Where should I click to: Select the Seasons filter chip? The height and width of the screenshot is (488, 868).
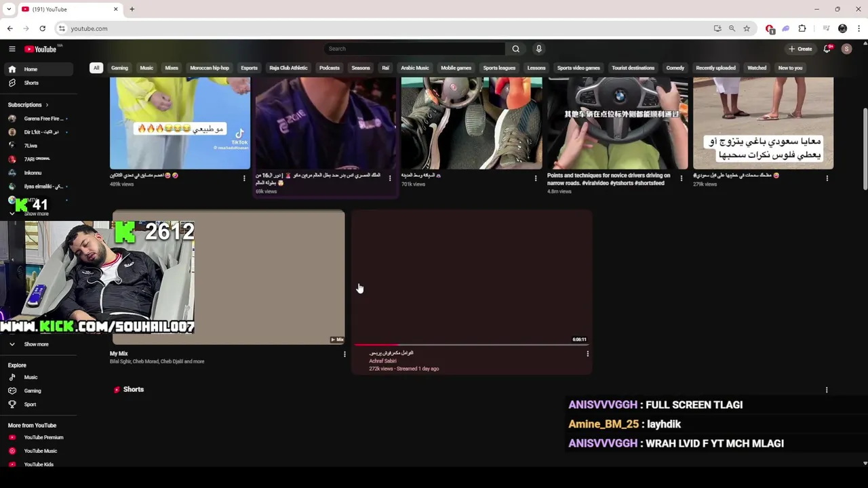point(361,68)
